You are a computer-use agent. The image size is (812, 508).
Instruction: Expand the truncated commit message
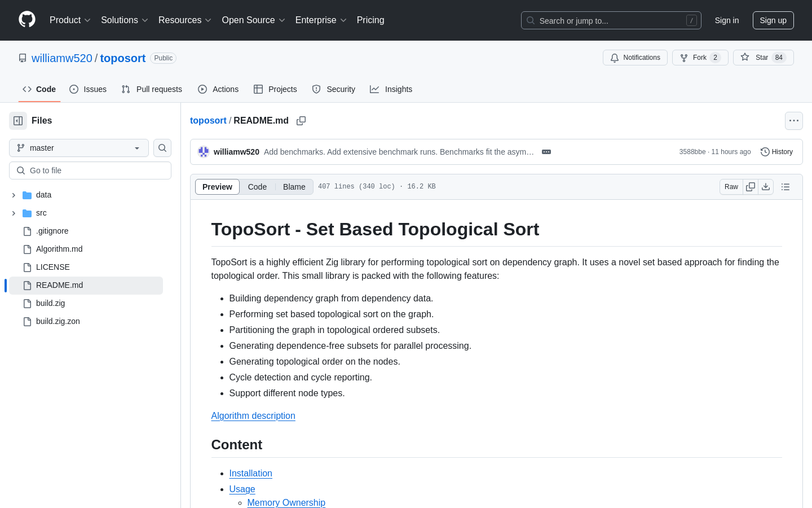546,152
